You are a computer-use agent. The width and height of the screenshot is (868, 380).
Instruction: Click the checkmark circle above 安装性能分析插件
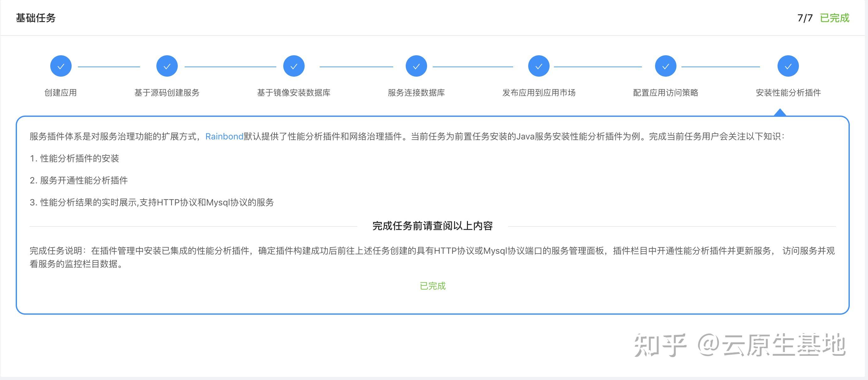point(788,66)
